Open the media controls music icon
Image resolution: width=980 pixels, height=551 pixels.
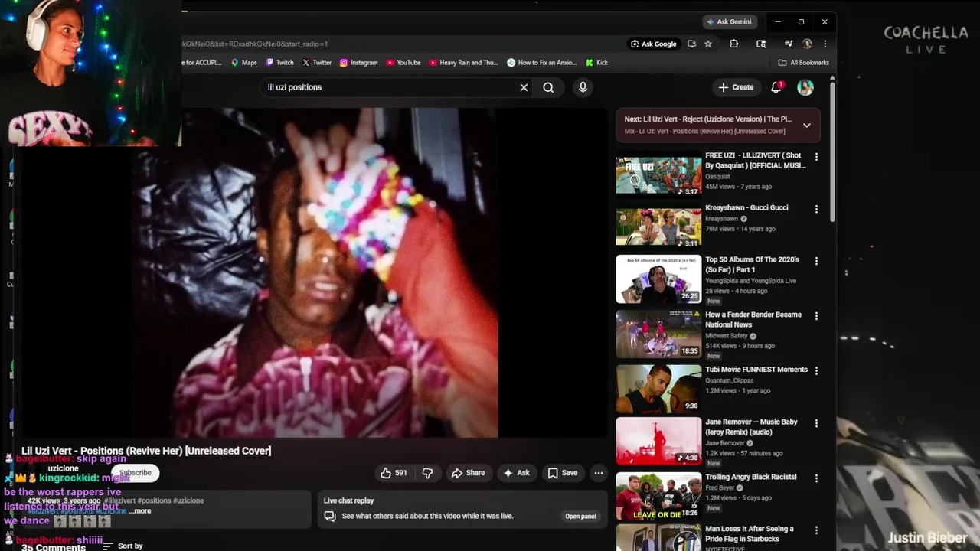(x=788, y=44)
